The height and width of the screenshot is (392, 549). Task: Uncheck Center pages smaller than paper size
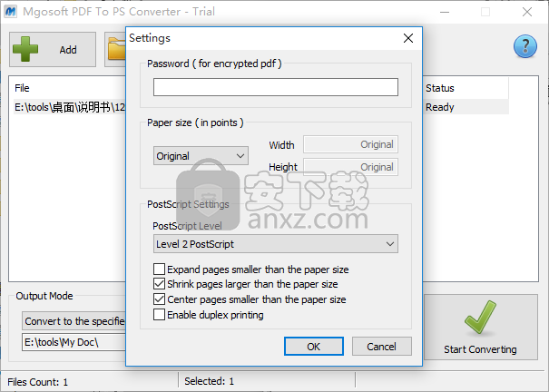click(x=160, y=299)
